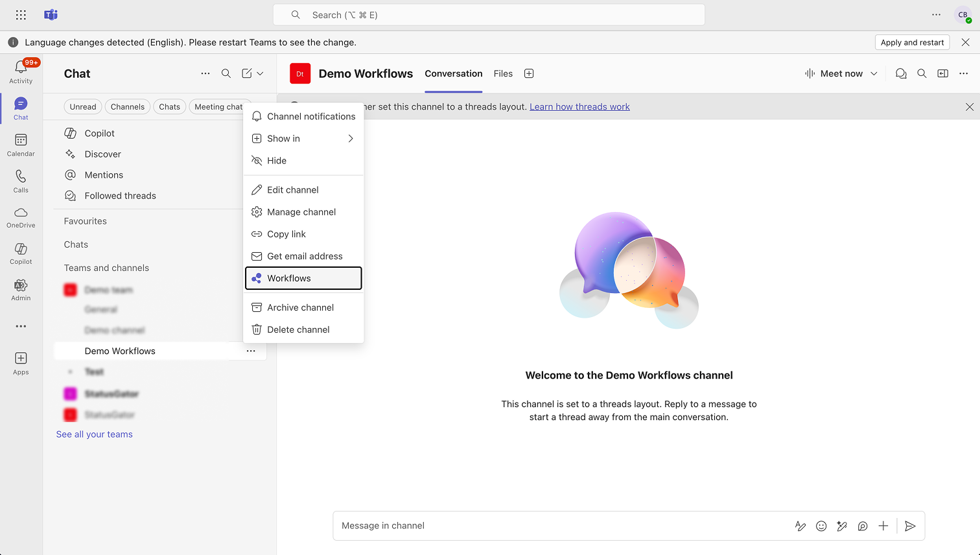Filter by Chats chip
The height and width of the screenshot is (555, 980).
coord(170,107)
